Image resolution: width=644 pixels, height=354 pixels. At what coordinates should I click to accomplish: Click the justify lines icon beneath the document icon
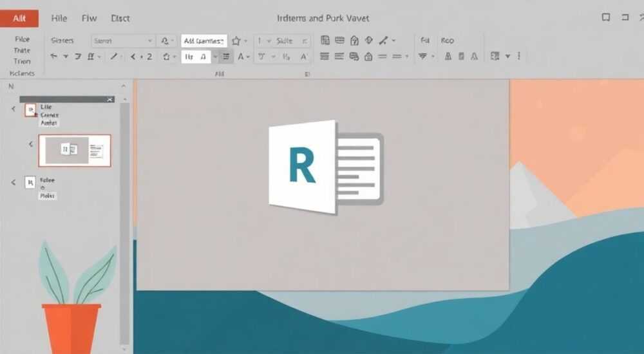[x=325, y=56]
